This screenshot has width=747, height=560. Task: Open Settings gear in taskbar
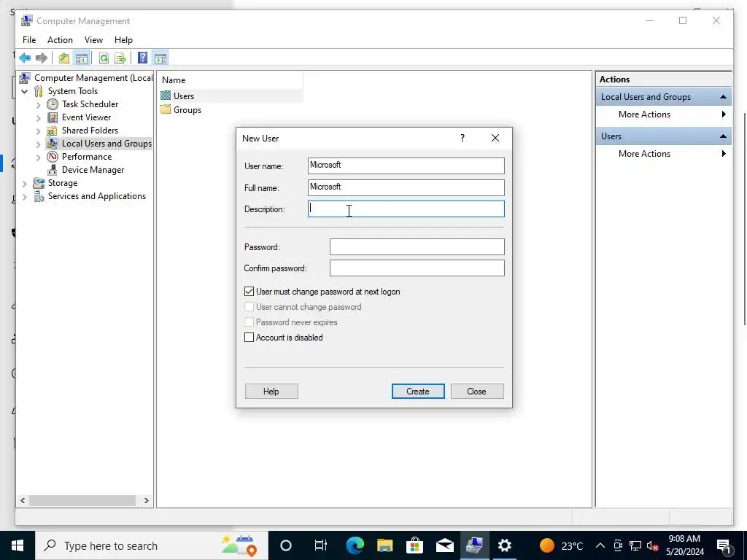(x=505, y=545)
